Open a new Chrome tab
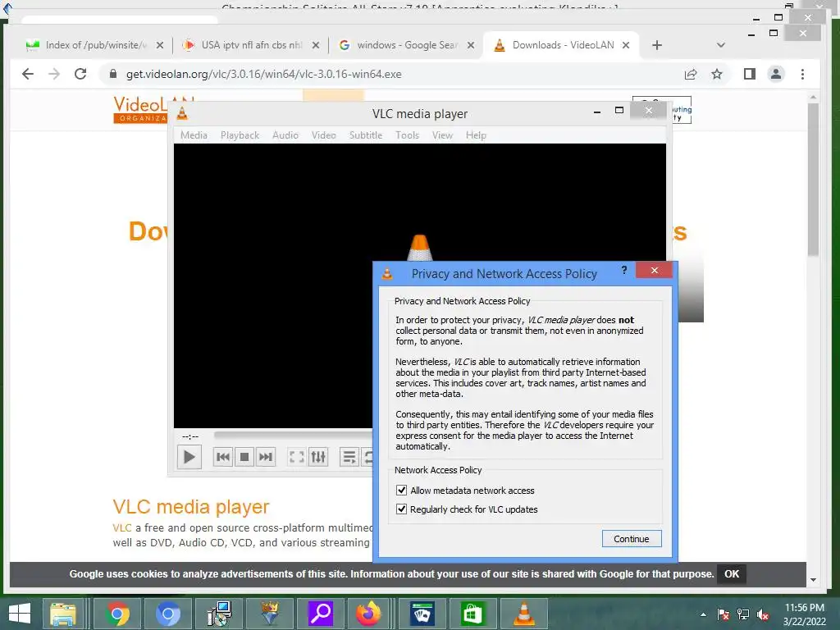Viewport: 840px width, 630px height. point(657,46)
